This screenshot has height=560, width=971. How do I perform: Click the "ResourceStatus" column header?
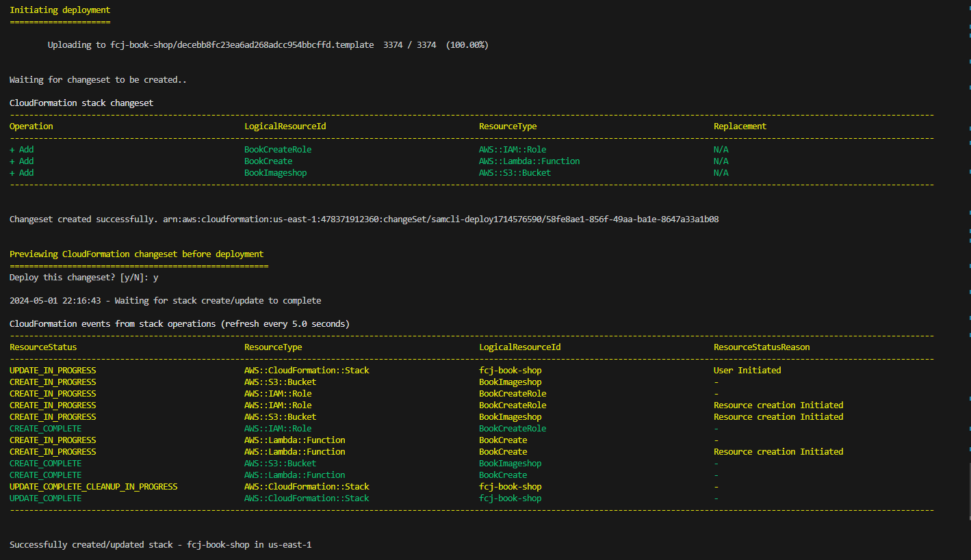[43, 347]
